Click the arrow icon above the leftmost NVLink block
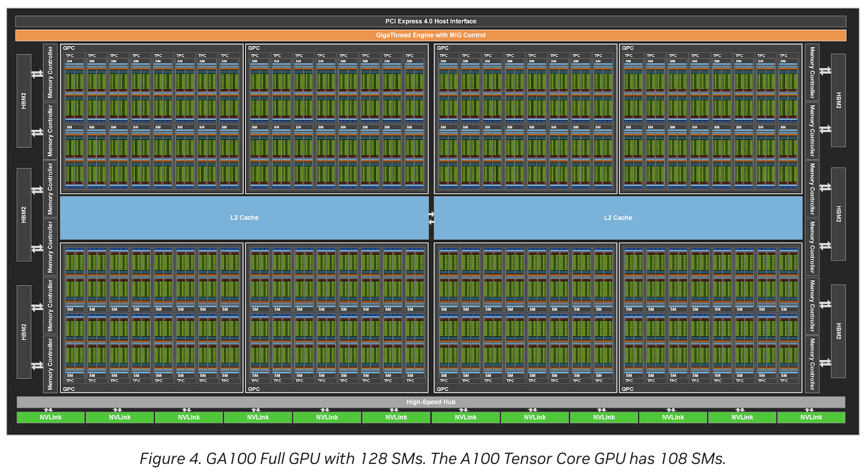Image resolution: width=868 pixels, height=473 pixels. point(49,410)
